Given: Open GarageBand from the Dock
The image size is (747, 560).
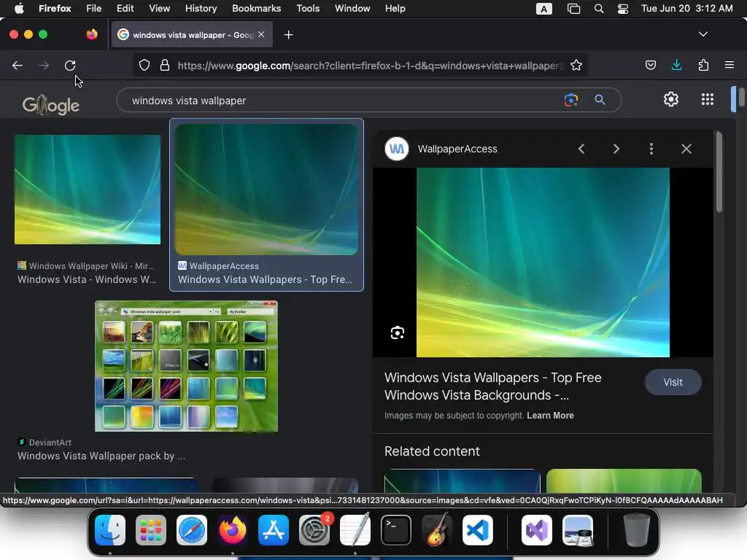Looking at the screenshot, I should coord(437,529).
